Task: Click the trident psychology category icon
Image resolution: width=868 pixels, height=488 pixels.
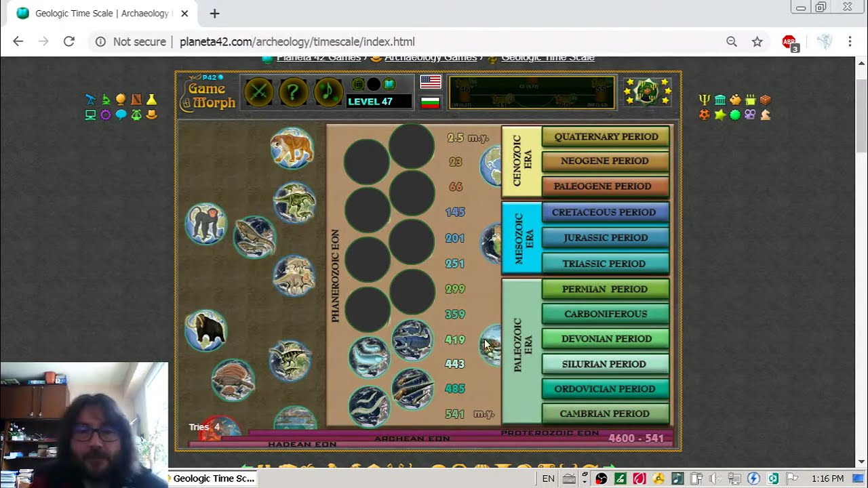Action: [x=705, y=100]
